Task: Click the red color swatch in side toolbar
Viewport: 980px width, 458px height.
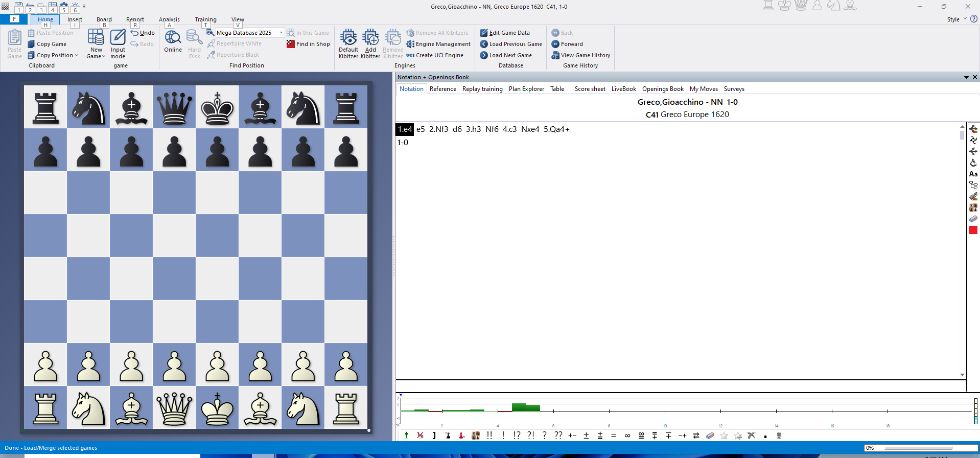Action: click(x=973, y=230)
